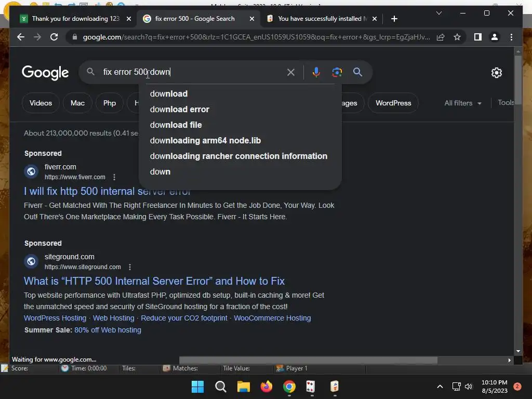The image size is (532, 399).
Task: Open 'I will fix http 500 internal server' link
Action: point(107,191)
